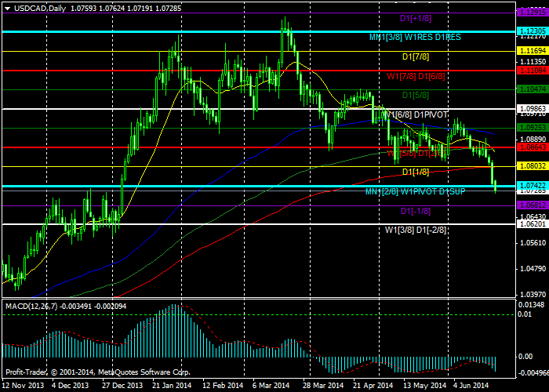Image resolution: width=549 pixels, height=392 pixels.
Task: Click the 1.11350 price axis value
Action: pyautogui.click(x=533, y=62)
